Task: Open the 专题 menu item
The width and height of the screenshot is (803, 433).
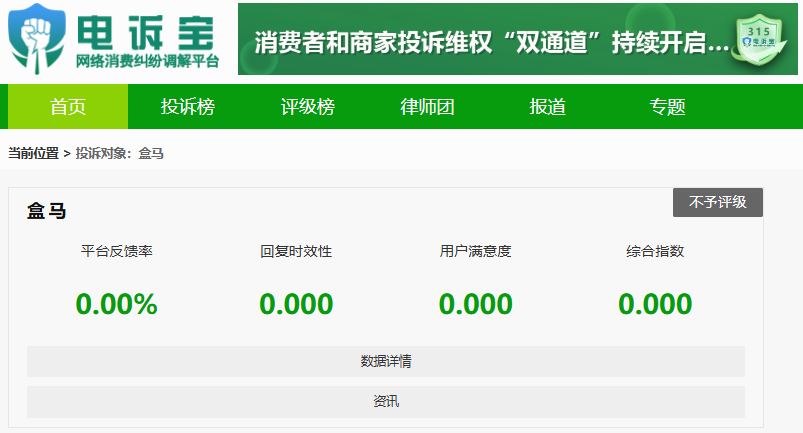Action: point(667,106)
